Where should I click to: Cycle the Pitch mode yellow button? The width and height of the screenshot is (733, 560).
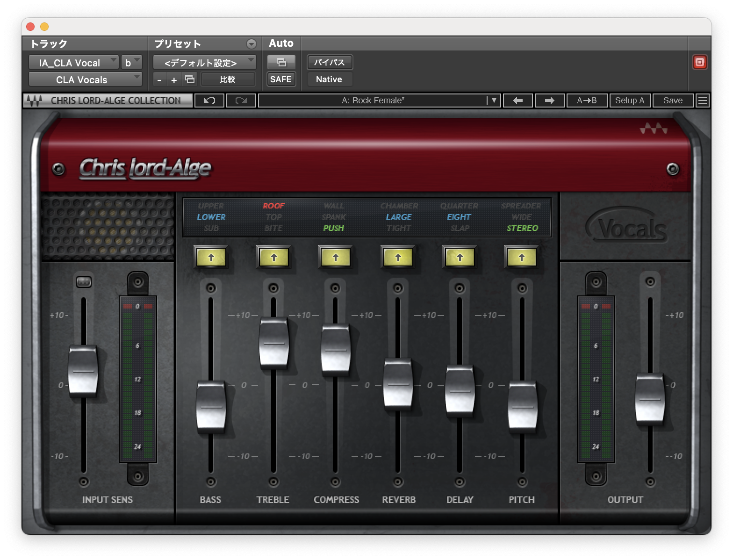pyautogui.click(x=522, y=257)
